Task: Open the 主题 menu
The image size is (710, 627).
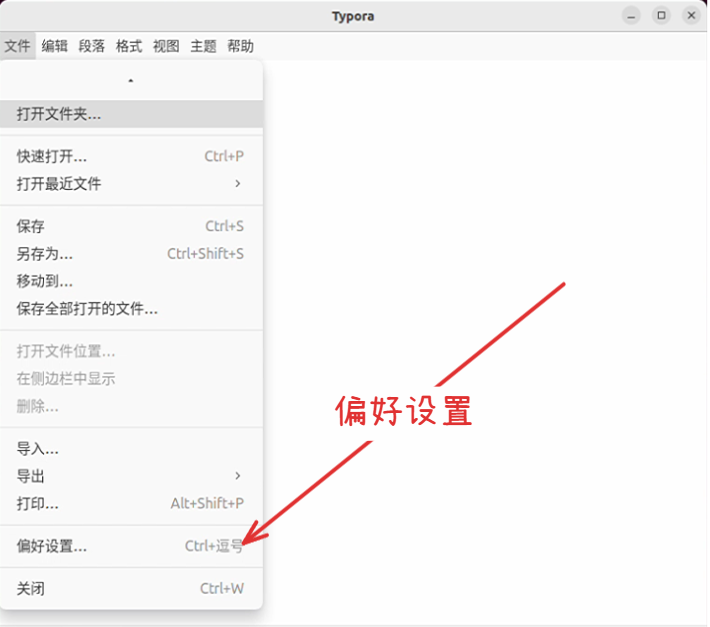Action: [x=203, y=46]
